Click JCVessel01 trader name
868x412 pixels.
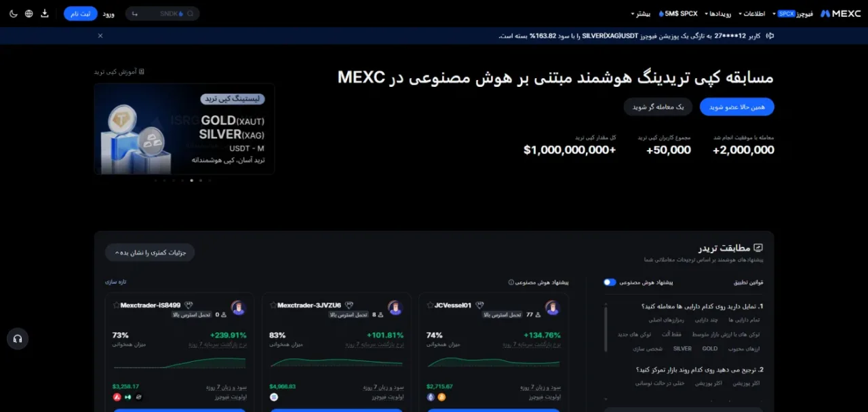click(x=453, y=305)
